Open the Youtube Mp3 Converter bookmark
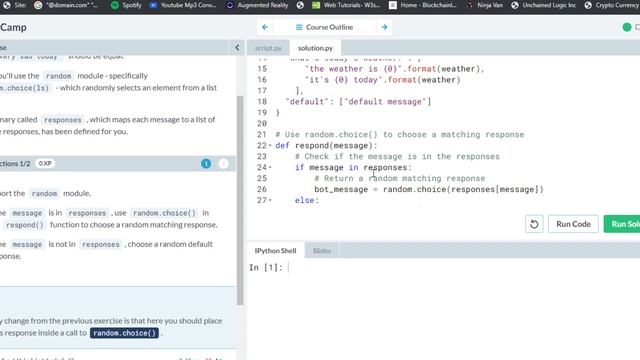This screenshot has height=360, width=640. click(x=183, y=5)
